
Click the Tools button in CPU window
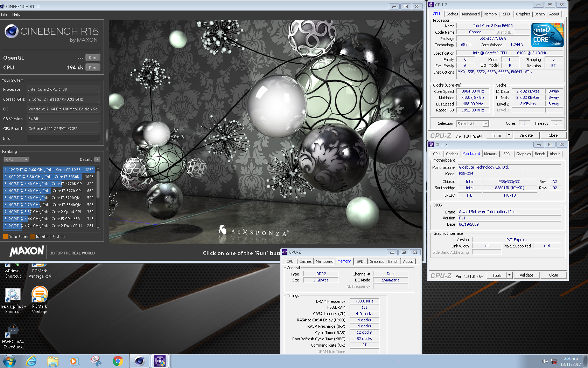(x=496, y=135)
